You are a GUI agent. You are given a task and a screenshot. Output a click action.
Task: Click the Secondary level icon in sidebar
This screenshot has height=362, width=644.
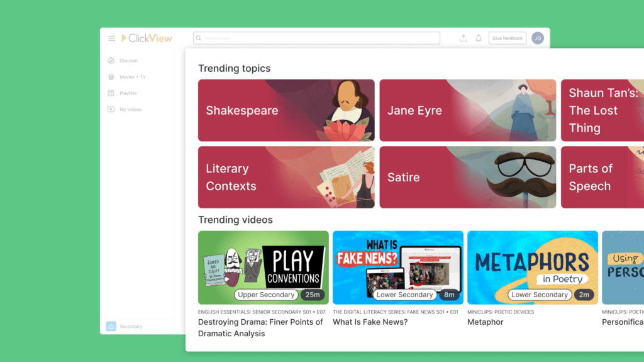pyautogui.click(x=111, y=326)
